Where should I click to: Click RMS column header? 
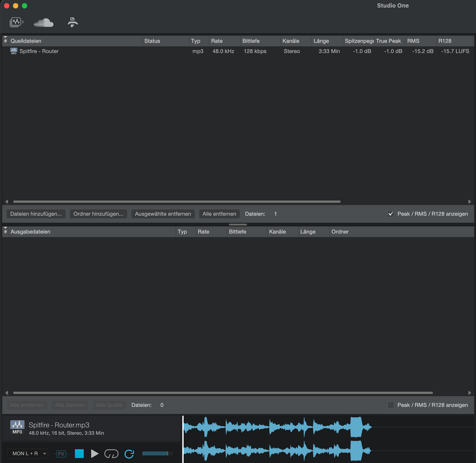421,41
